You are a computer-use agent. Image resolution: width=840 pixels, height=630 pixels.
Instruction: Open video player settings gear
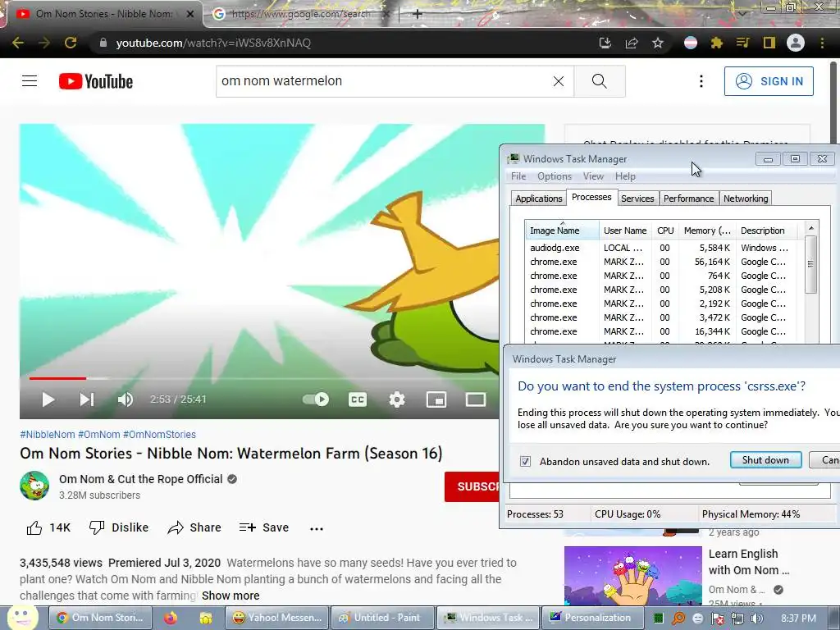point(397,399)
